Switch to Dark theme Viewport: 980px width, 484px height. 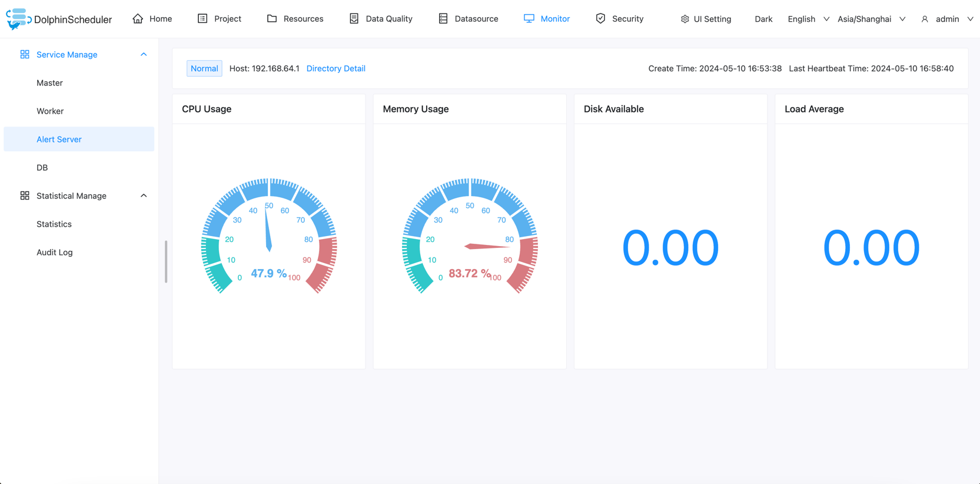pyautogui.click(x=763, y=19)
